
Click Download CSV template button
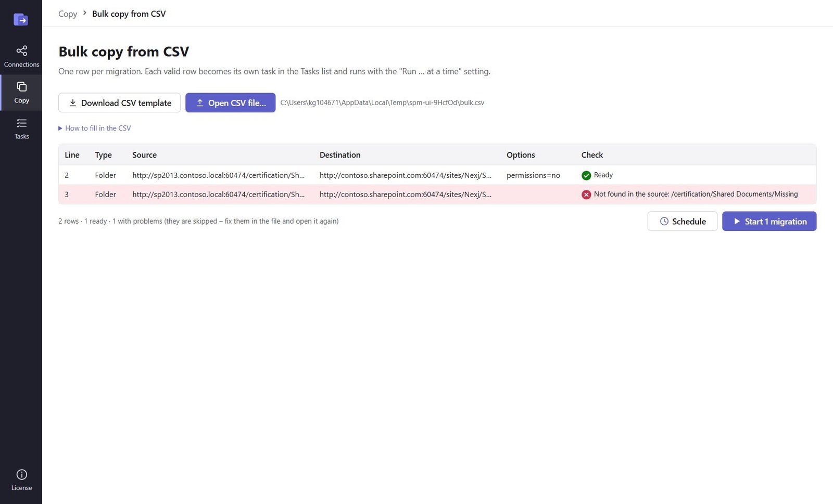(119, 102)
